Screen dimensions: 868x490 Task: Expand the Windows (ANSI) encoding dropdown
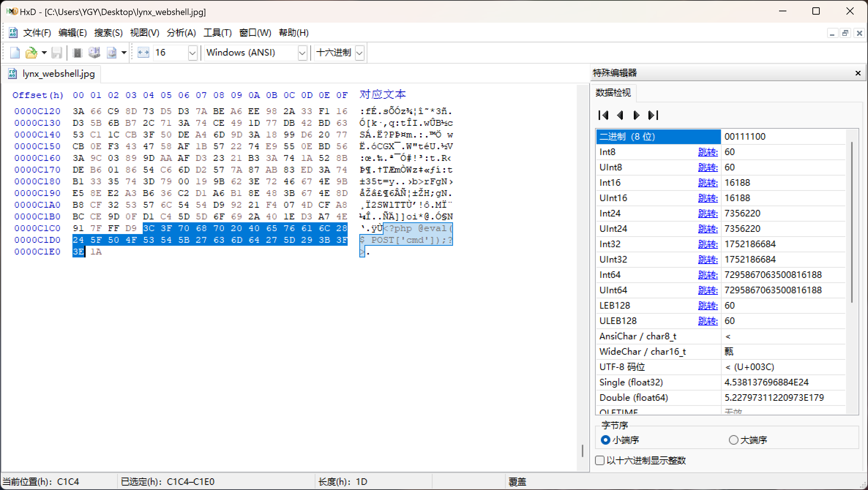pyautogui.click(x=302, y=53)
